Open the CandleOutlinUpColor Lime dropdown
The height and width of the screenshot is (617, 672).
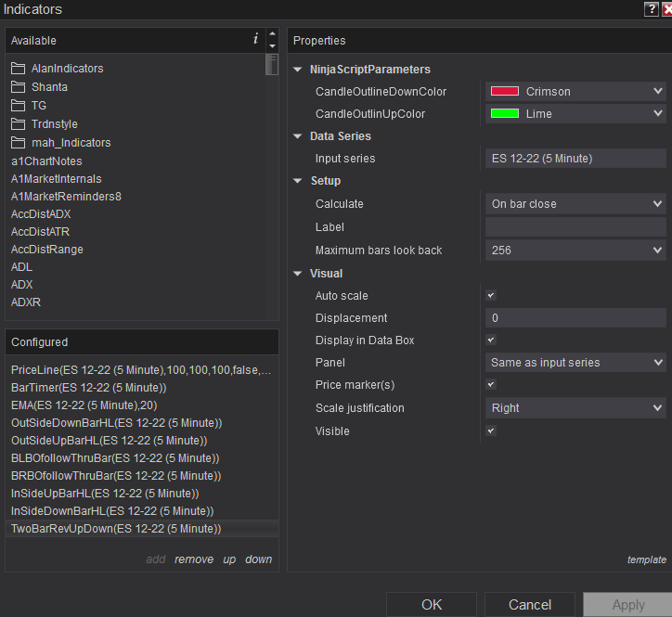(x=575, y=113)
